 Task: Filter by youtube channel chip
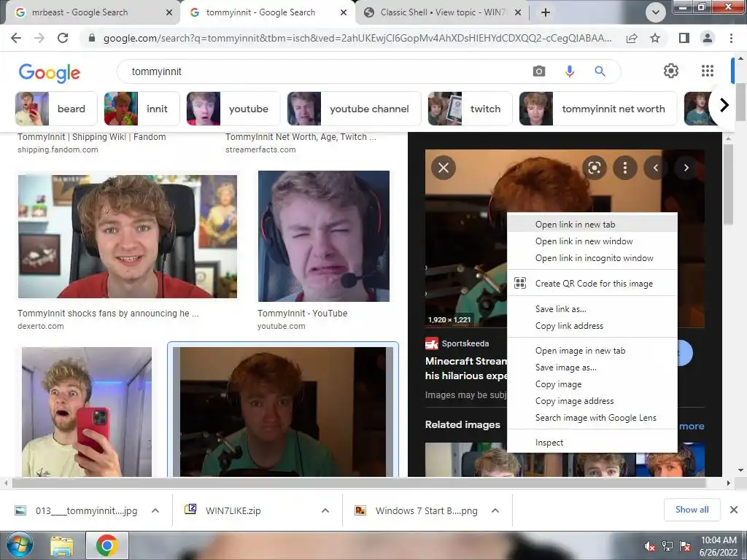click(354, 109)
